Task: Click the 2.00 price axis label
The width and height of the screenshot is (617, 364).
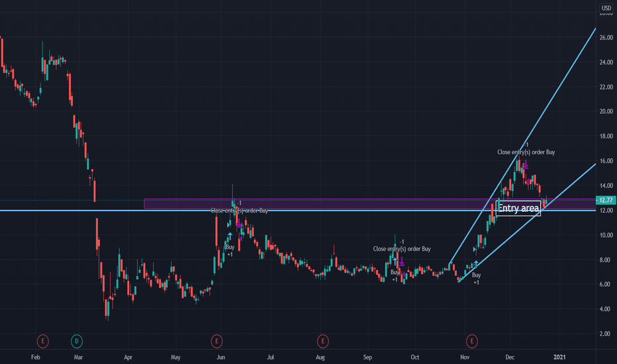Action: pos(606,334)
